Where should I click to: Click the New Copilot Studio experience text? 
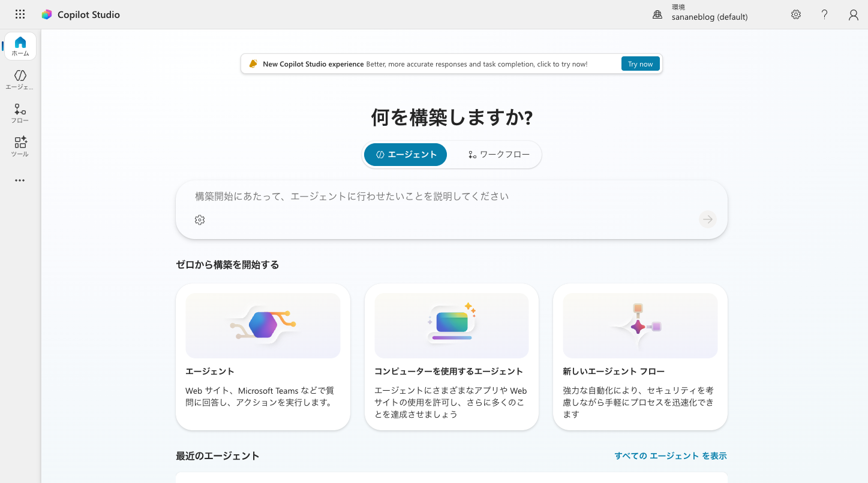click(313, 64)
